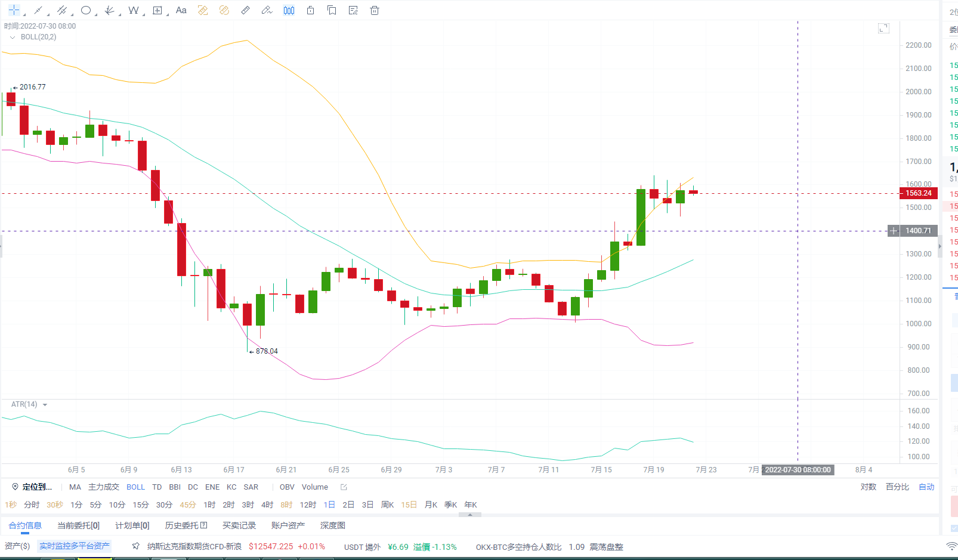The height and width of the screenshot is (560, 958).
Task: Enable the TD indicator
Action: click(x=157, y=487)
